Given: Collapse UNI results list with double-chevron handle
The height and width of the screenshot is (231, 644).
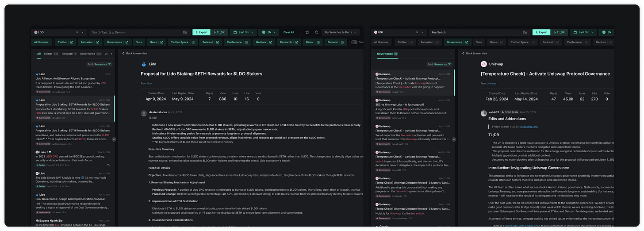Looking at the screenshot, I should (x=454, y=139).
